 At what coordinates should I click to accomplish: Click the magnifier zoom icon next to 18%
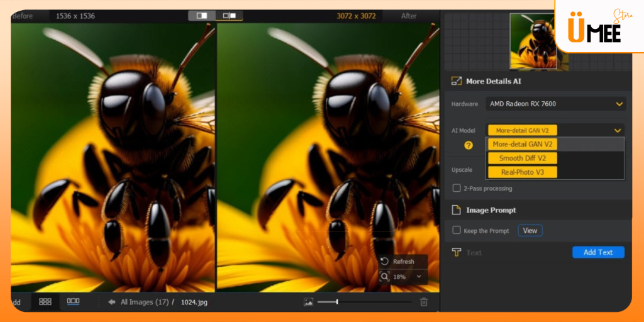[385, 277]
